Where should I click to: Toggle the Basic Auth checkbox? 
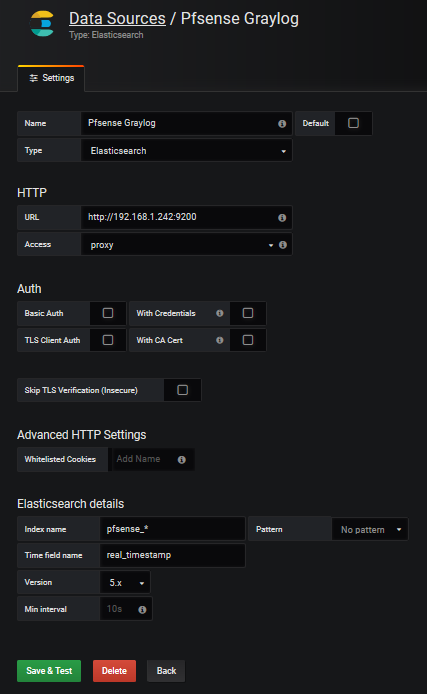pos(108,313)
